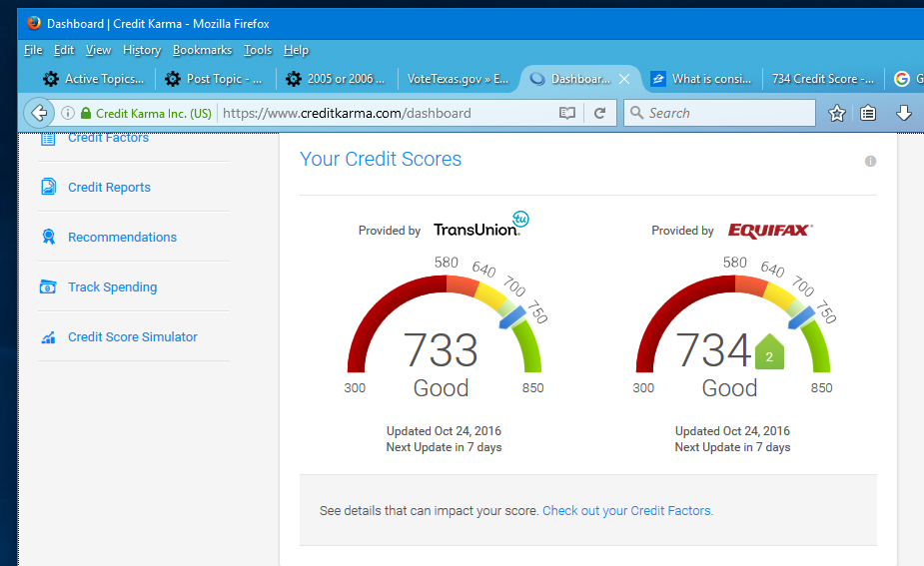Click the Firefox title bar text
Screen dimensions: 924x566
158,24
